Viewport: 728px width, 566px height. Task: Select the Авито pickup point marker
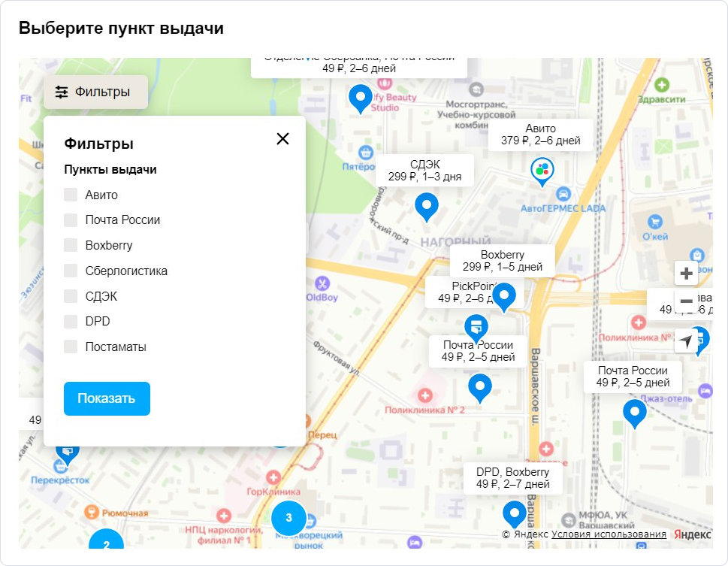[542, 171]
